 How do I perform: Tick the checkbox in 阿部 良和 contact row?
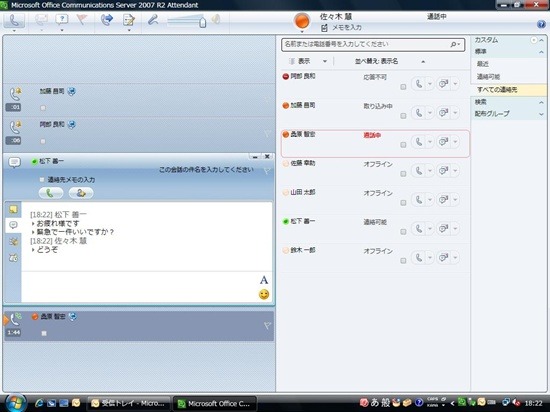(403, 87)
